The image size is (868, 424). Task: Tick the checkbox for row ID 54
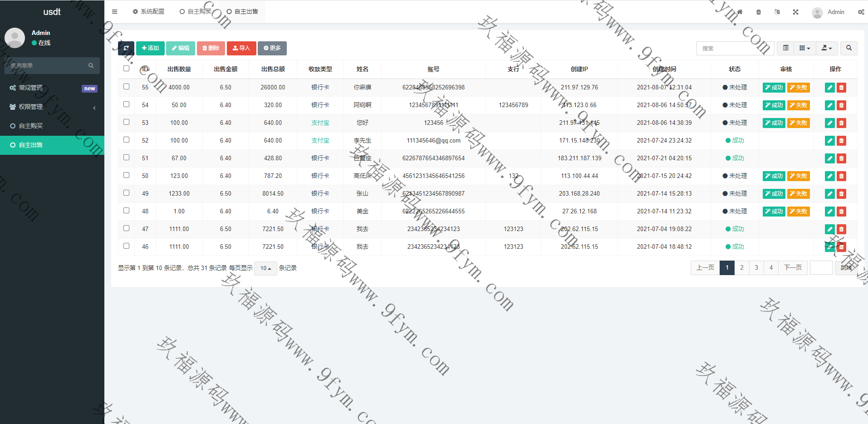click(x=127, y=104)
